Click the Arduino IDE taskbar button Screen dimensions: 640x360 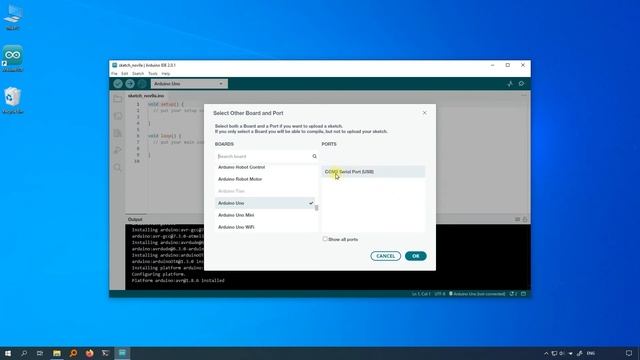[x=122, y=353]
